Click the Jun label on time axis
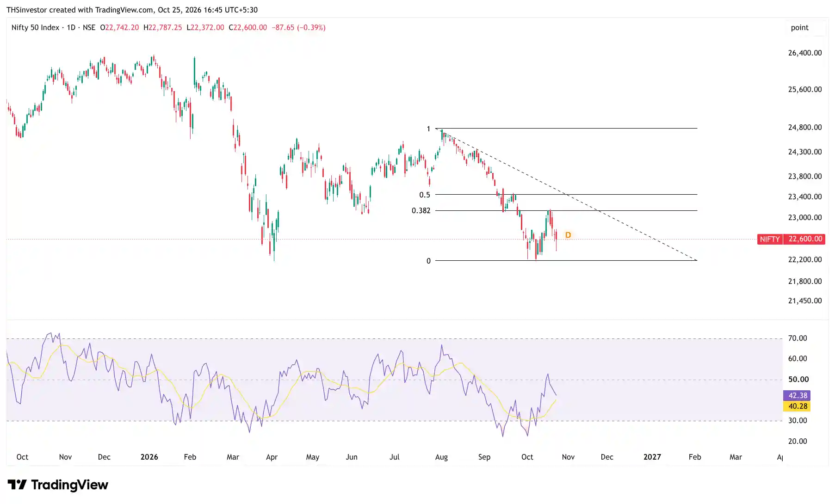The width and height of the screenshot is (835, 504). [x=352, y=457]
